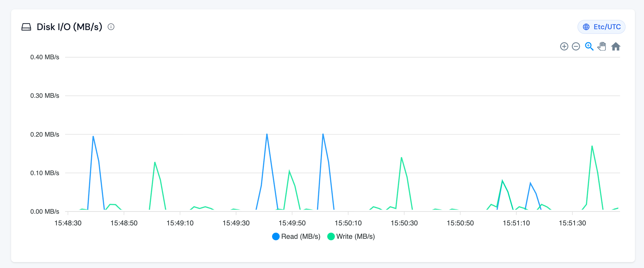The image size is (644, 268).
Task: Click the zoom in plus icon
Action: pyautogui.click(x=564, y=46)
